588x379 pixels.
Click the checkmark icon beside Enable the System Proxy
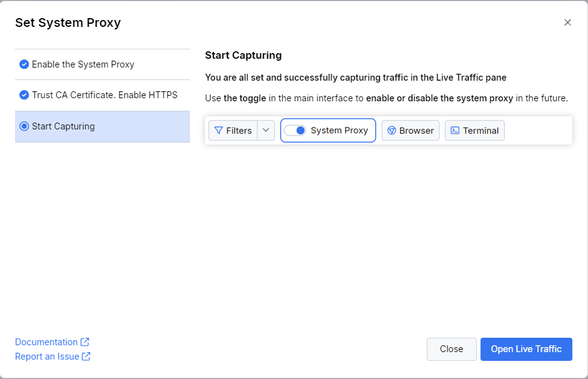click(24, 64)
